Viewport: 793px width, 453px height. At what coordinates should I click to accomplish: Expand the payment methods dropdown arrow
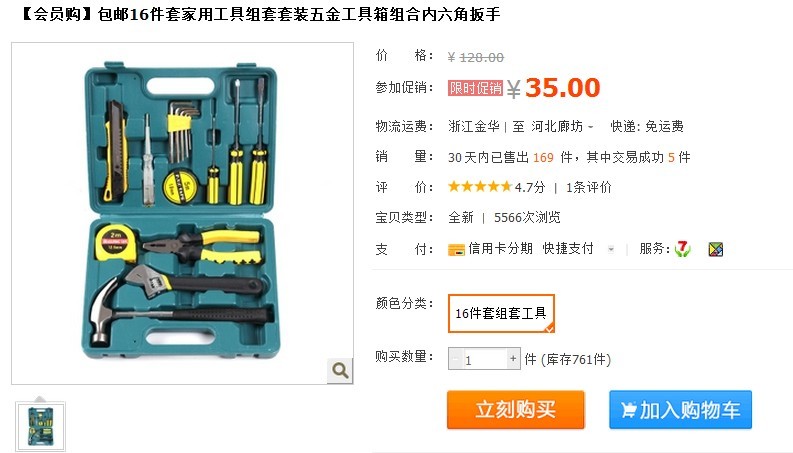coord(611,249)
